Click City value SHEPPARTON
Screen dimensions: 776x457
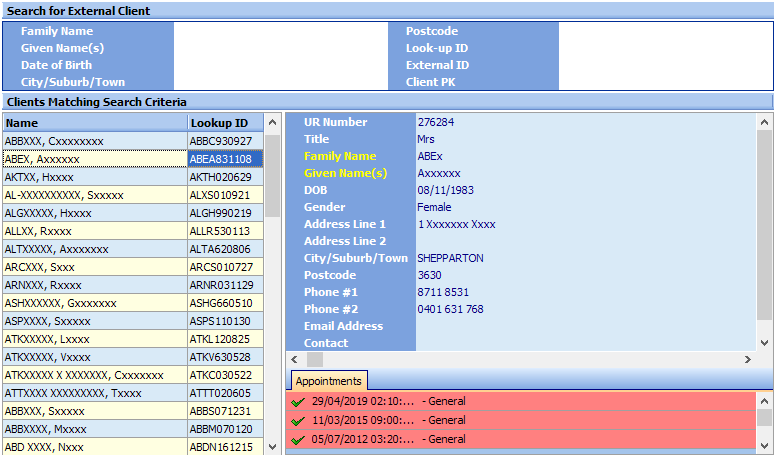450,258
